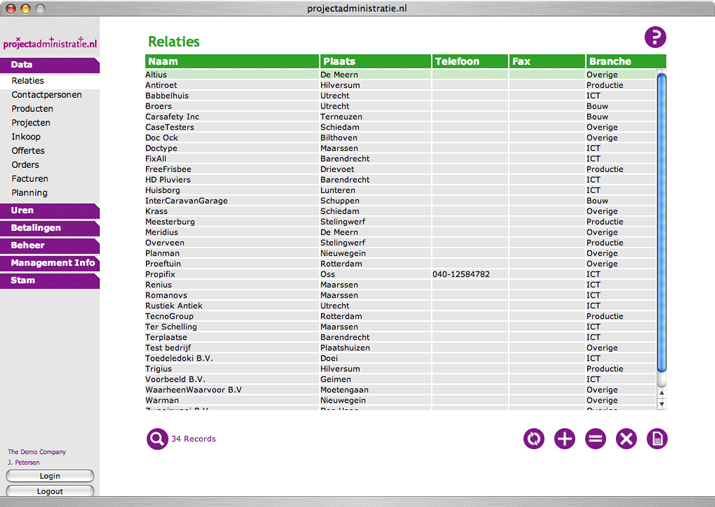Select the Broers row
Screen dimensions: 715x507
[400, 106]
